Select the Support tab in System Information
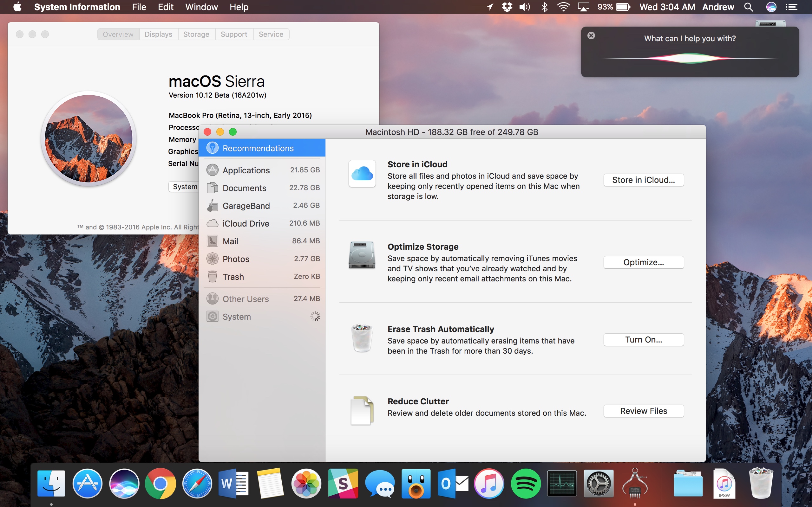Screen dimensions: 812x507 pos(233,34)
